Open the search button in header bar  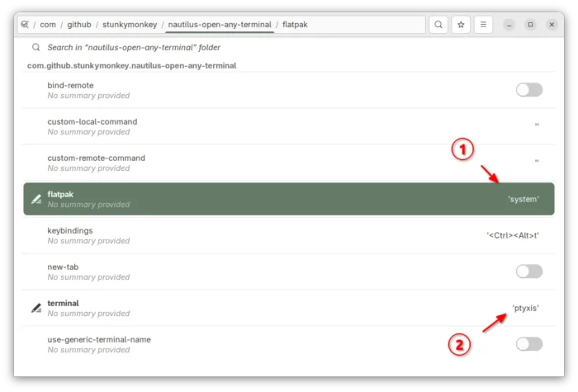438,25
